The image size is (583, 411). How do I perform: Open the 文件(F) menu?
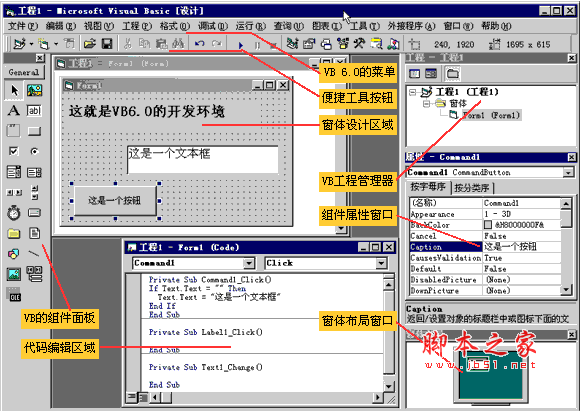pos(23,26)
